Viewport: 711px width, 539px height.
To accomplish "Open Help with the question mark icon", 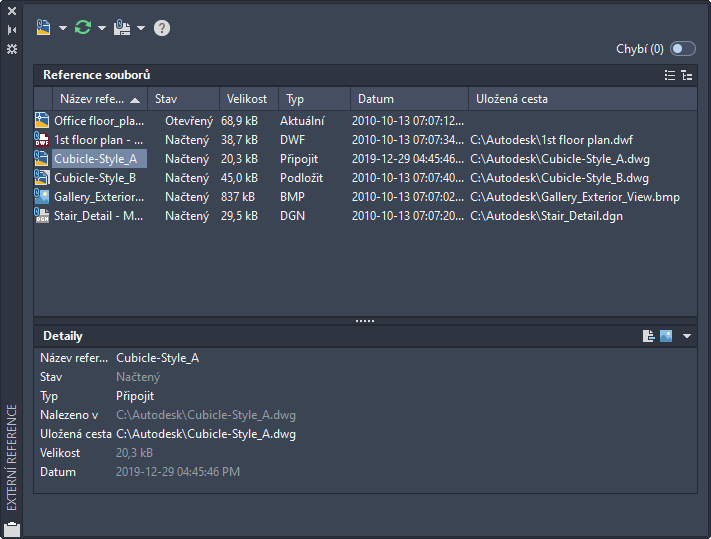I will pos(162,28).
